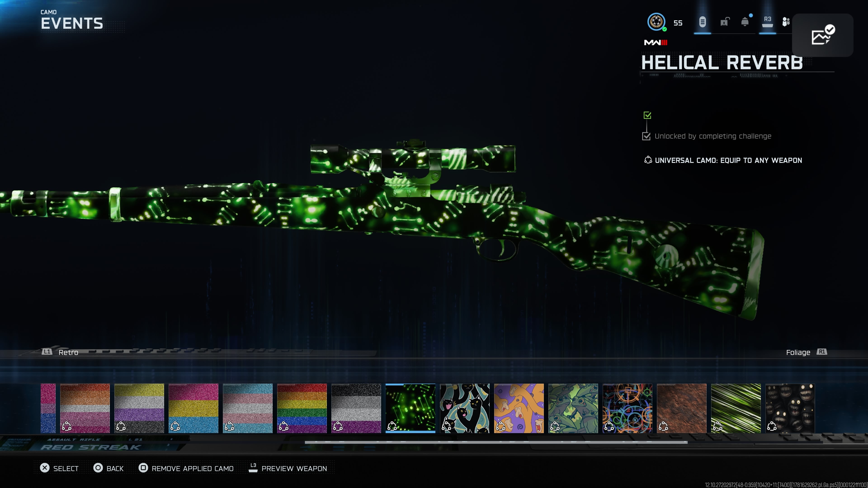Click universal icon on green frogs camo
Viewport: 868px width, 488px height.
[x=555, y=426]
